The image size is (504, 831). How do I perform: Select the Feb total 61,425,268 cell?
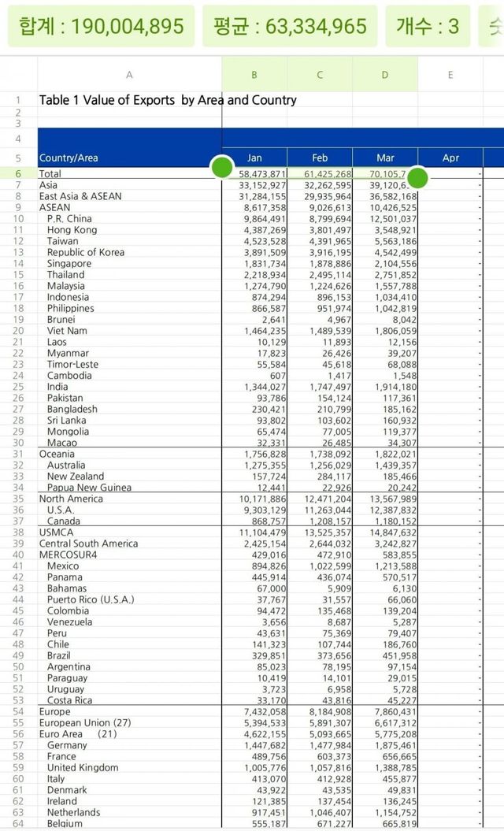pos(320,174)
